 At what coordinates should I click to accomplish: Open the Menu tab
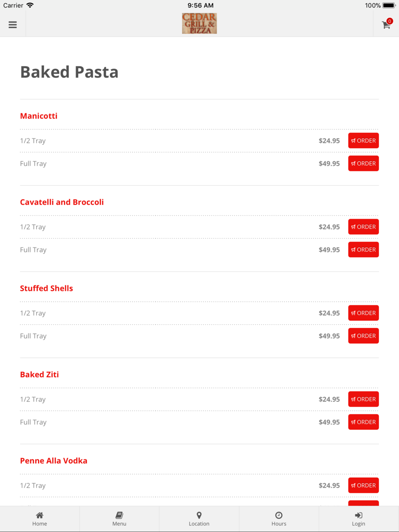click(x=119, y=519)
